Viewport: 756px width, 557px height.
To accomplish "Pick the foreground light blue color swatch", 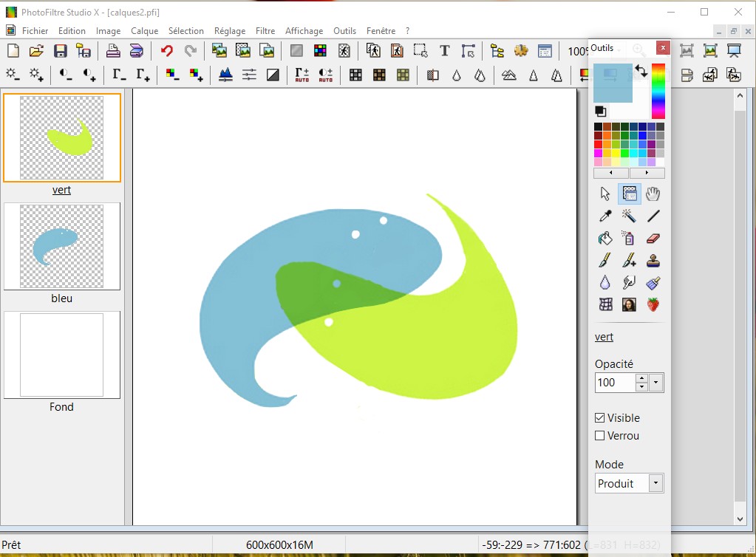I will tap(613, 83).
